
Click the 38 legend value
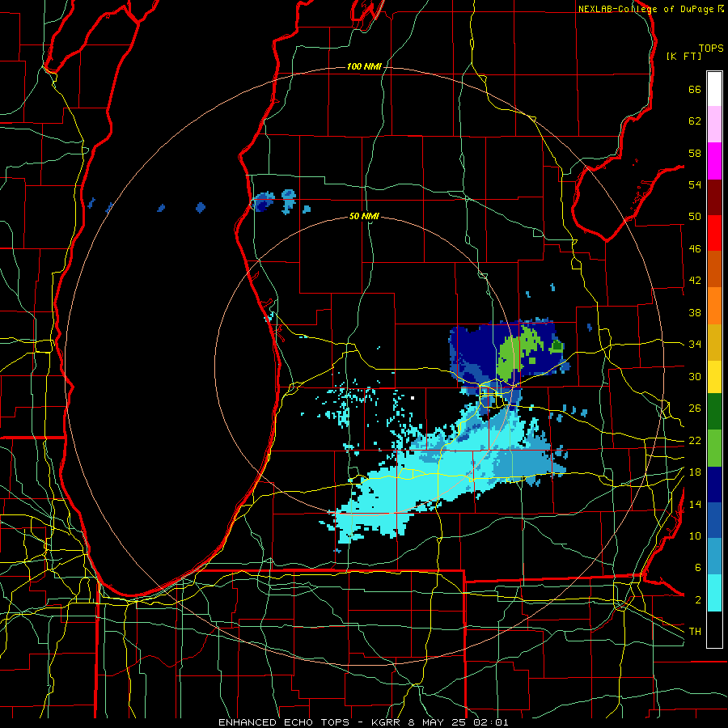tap(695, 312)
